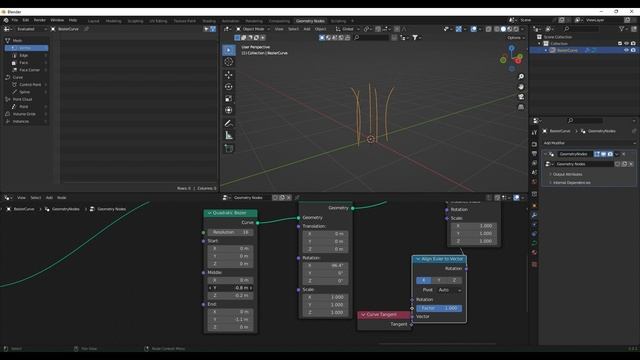Screen dimensions: 640x360
Task: Open the Options dropdown in viewport
Action: 516,38
